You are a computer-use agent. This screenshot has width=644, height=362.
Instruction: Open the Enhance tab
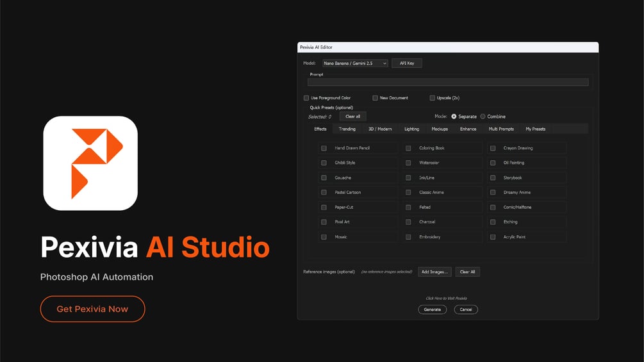[x=468, y=129]
